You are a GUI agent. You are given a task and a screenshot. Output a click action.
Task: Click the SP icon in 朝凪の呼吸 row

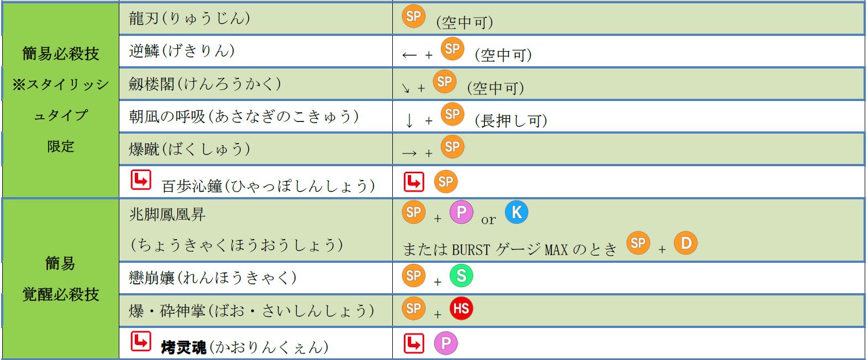point(453,114)
